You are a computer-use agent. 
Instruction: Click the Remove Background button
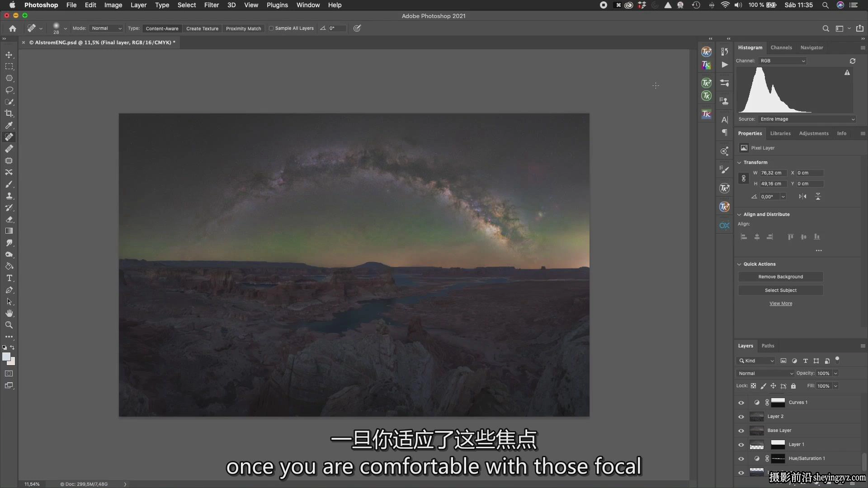click(x=781, y=277)
